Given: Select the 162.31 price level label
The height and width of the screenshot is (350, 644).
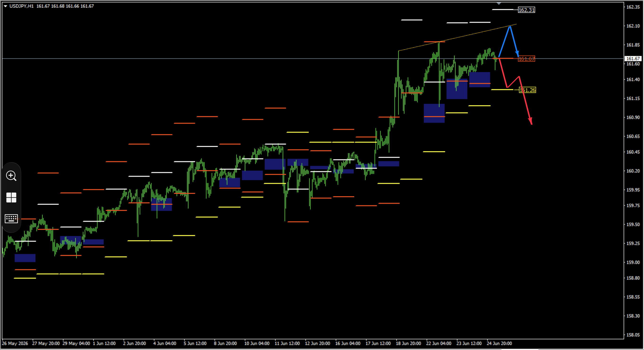Looking at the screenshot, I should (526, 10).
